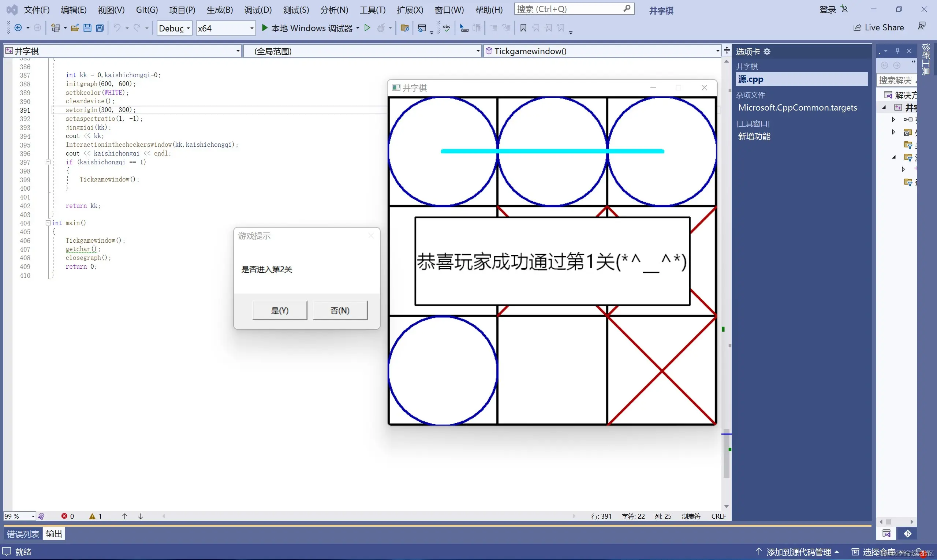Click the Solution Explorer search field
This screenshot has height=560, width=937.
click(x=897, y=80)
